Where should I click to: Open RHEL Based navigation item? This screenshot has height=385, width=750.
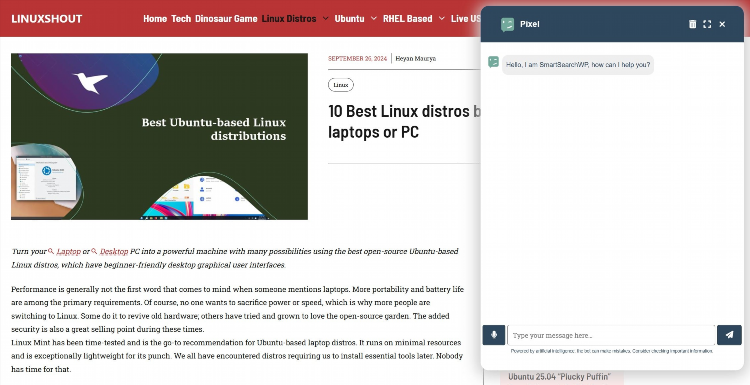408,19
